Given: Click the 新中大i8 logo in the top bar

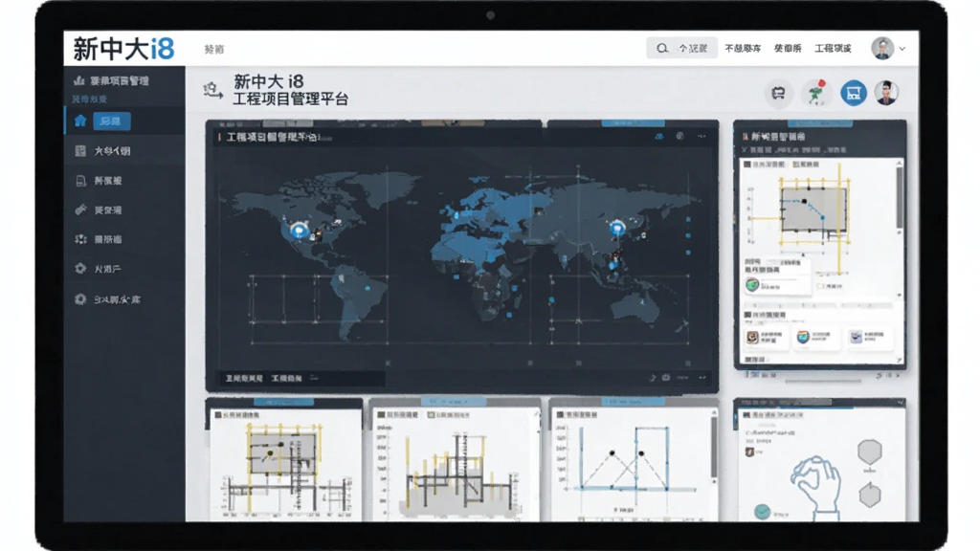Looking at the screenshot, I should (123, 49).
